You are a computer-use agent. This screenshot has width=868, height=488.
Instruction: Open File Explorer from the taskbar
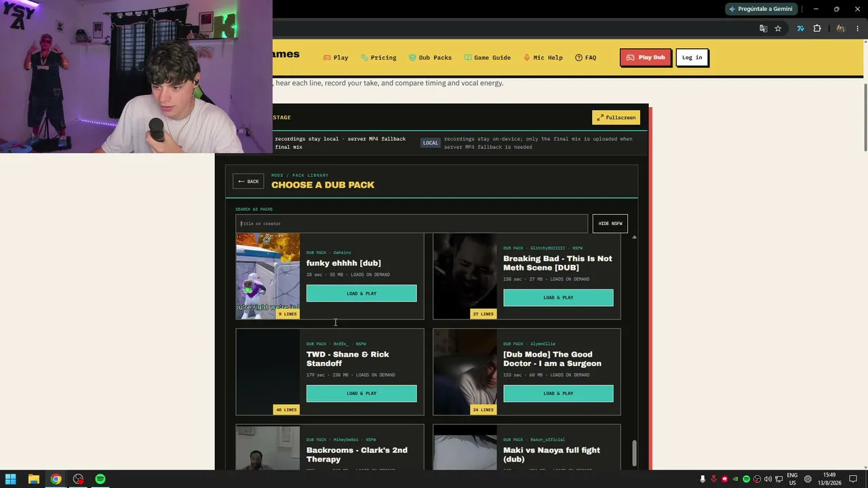tap(33, 479)
